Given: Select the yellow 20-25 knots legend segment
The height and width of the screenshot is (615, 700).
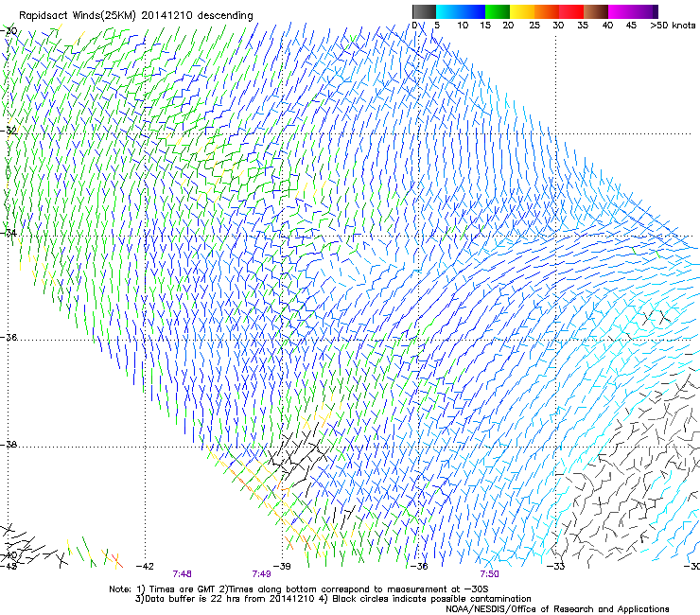Looking at the screenshot, I should (522, 11).
